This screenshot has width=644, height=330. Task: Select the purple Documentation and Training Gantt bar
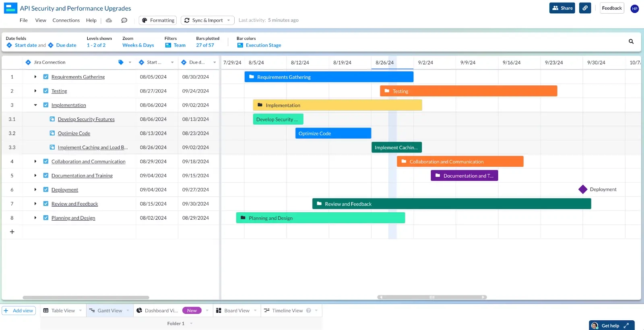[x=464, y=175]
